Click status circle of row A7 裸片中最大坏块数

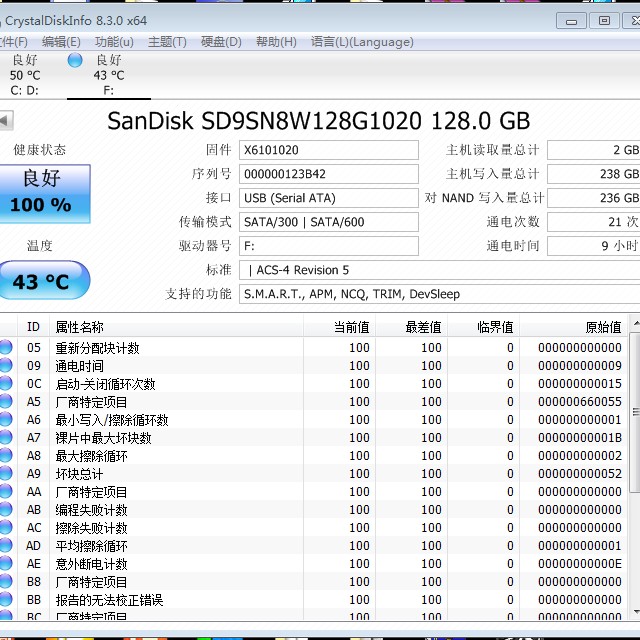click(x=6, y=437)
